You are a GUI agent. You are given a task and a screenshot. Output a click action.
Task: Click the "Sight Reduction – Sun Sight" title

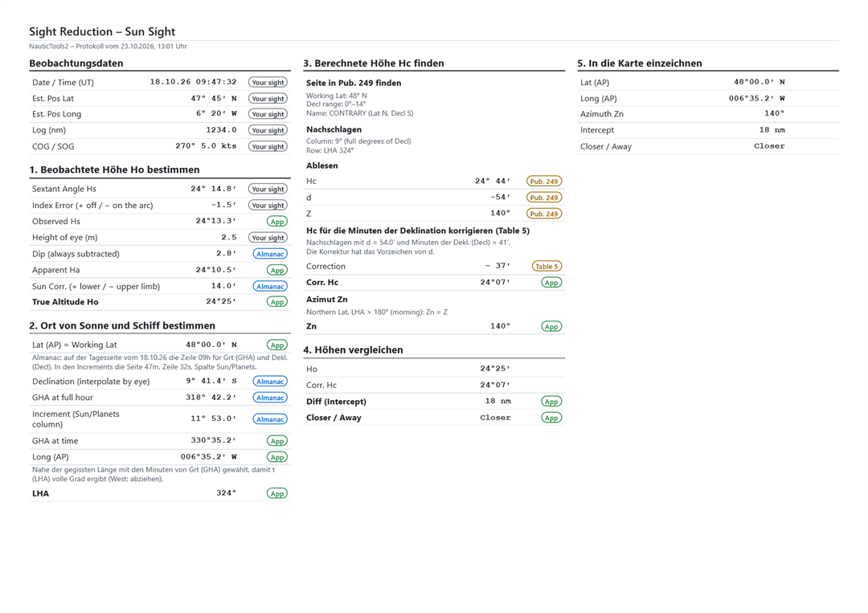click(x=102, y=31)
